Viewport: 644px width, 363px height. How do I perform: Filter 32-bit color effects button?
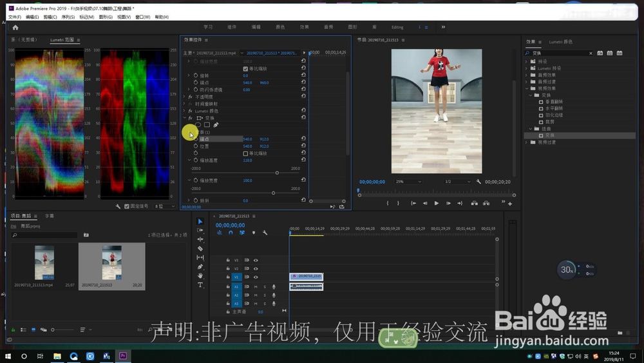point(609,53)
